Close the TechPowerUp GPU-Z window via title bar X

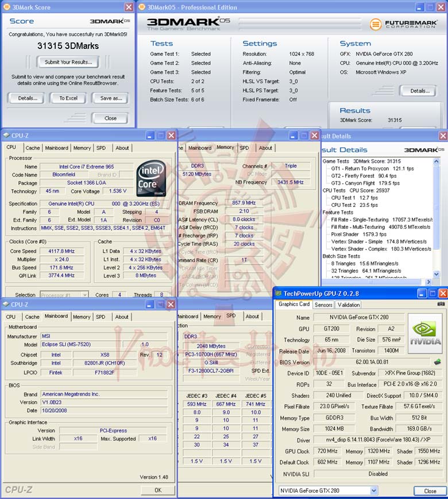pos(443,293)
